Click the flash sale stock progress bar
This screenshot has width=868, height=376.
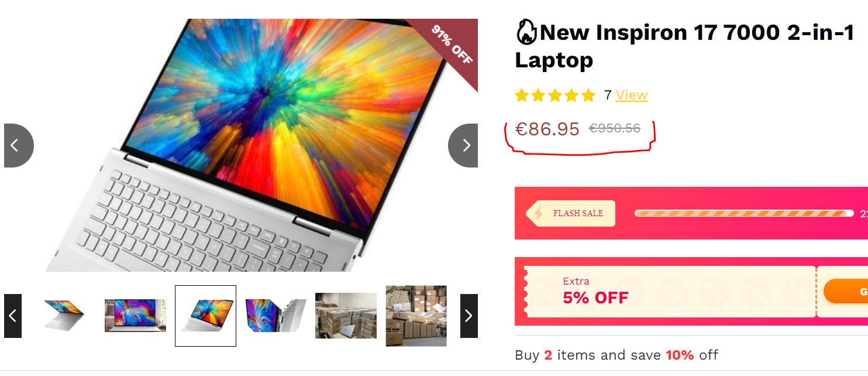tap(744, 213)
